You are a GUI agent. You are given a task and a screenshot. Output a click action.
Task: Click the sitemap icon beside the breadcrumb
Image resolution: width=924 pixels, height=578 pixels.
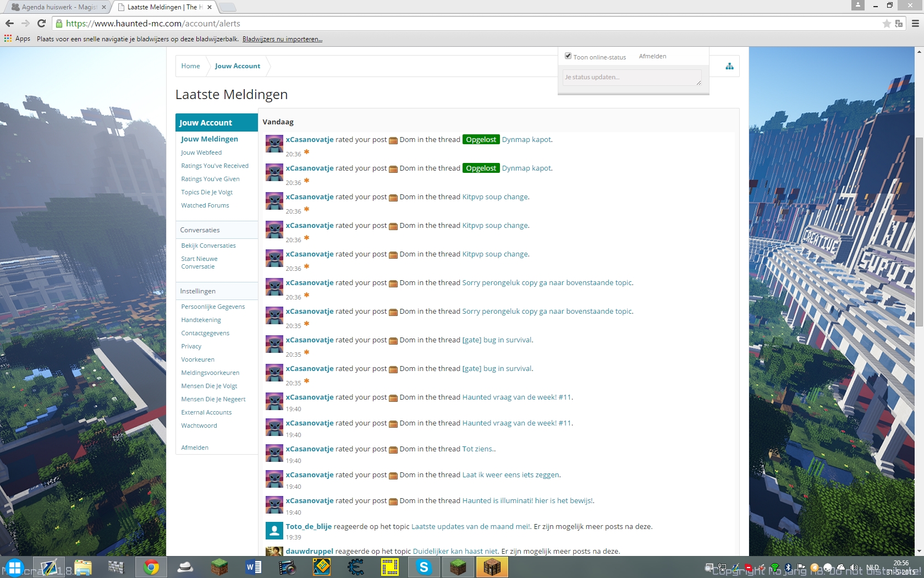point(729,66)
